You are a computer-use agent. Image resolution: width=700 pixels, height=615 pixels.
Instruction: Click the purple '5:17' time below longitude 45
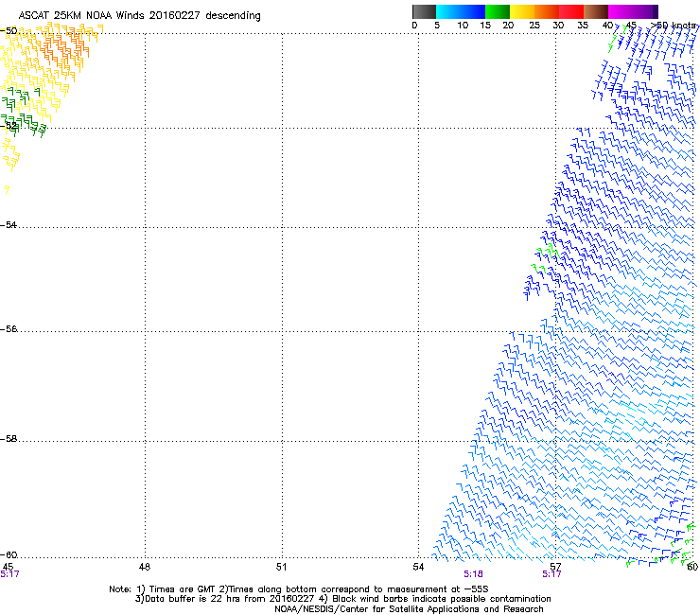point(9,574)
